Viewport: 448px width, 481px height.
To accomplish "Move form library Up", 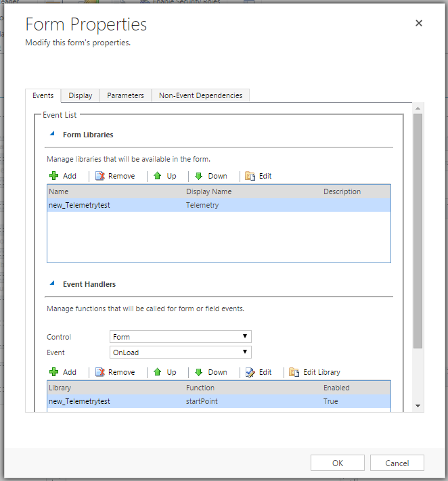I will pos(164,176).
